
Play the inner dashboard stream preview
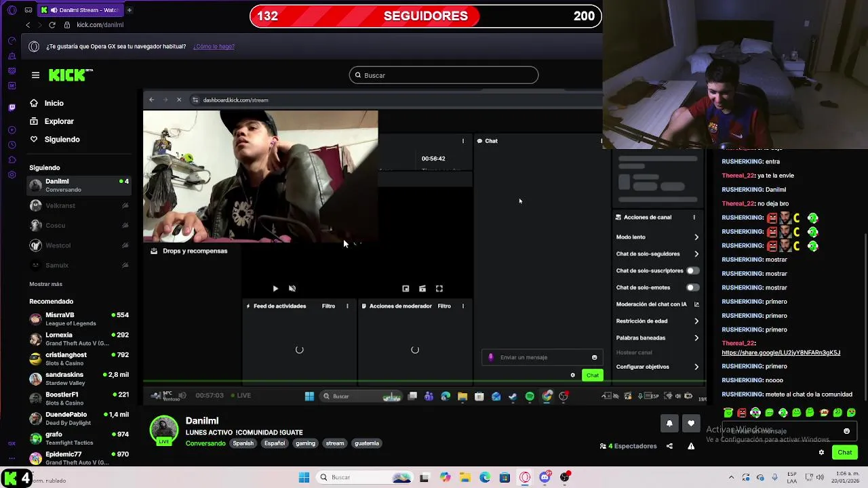coord(275,289)
